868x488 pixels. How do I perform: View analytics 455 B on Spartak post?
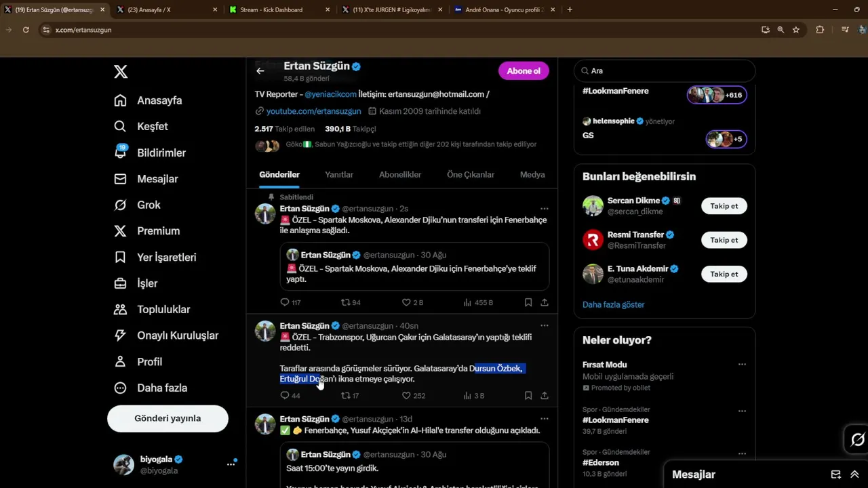coord(477,302)
